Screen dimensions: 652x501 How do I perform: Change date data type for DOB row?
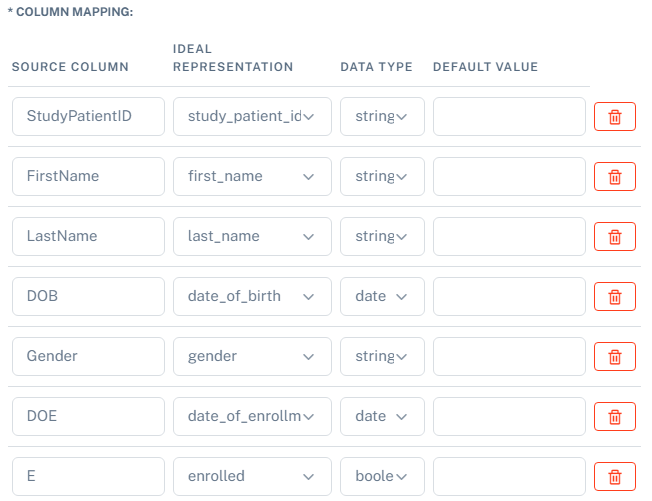(x=382, y=296)
